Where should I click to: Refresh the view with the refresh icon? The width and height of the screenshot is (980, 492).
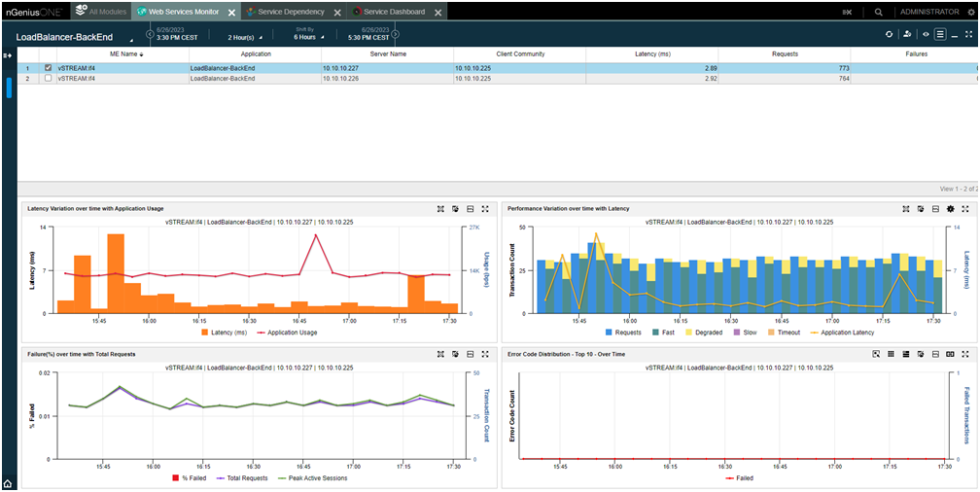click(x=889, y=35)
